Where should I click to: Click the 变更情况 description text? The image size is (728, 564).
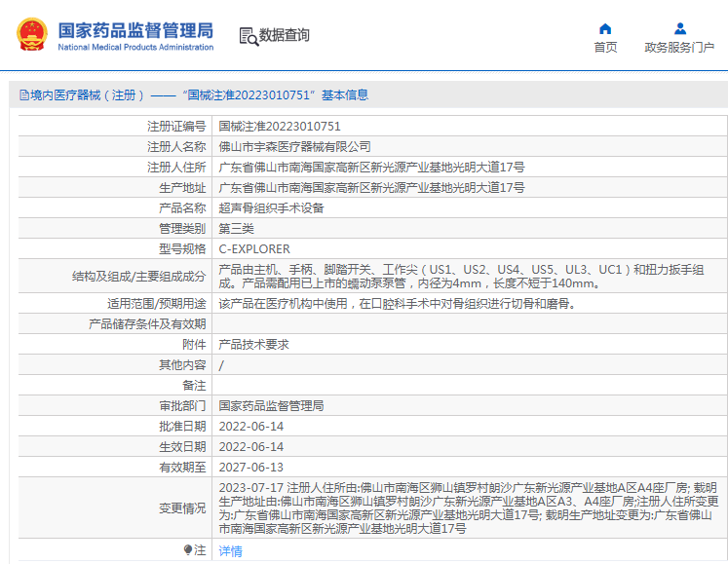468,508
